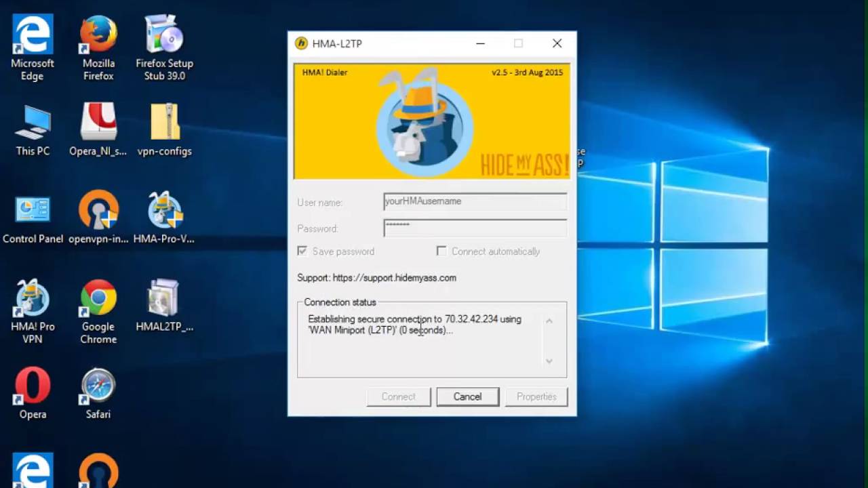Click the 'Establishing secure connection' status text

pyautogui.click(x=415, y=325)
